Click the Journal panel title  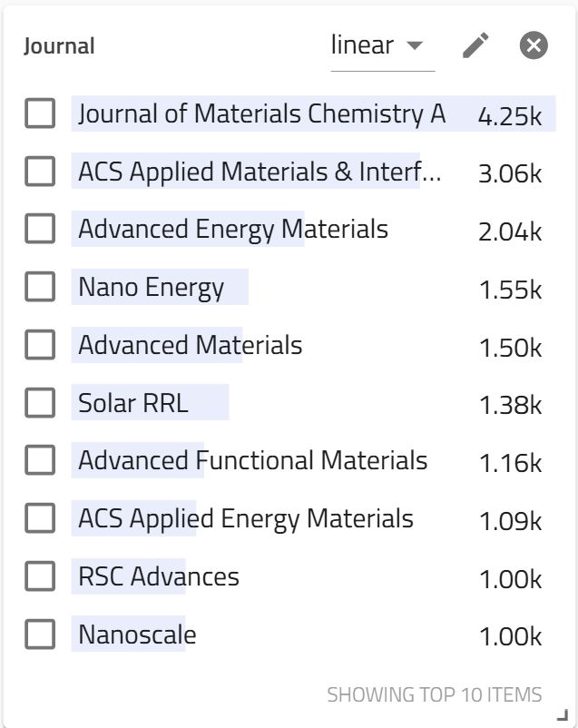click(x=59, y=46)
